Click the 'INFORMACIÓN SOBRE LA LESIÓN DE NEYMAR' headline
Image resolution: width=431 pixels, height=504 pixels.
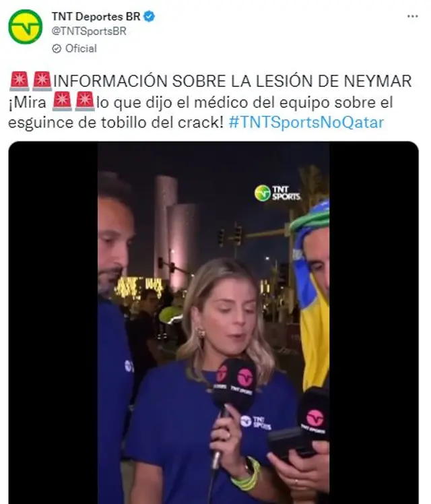(232, 81)
